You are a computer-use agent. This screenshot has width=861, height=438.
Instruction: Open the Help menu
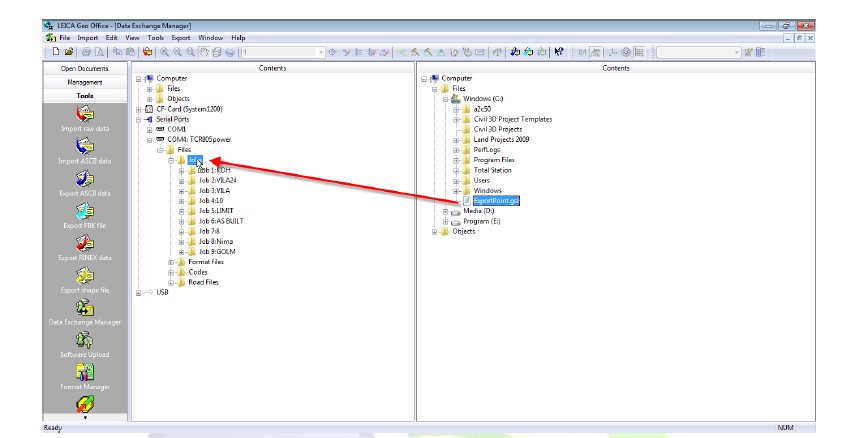(x=238, y=38)
